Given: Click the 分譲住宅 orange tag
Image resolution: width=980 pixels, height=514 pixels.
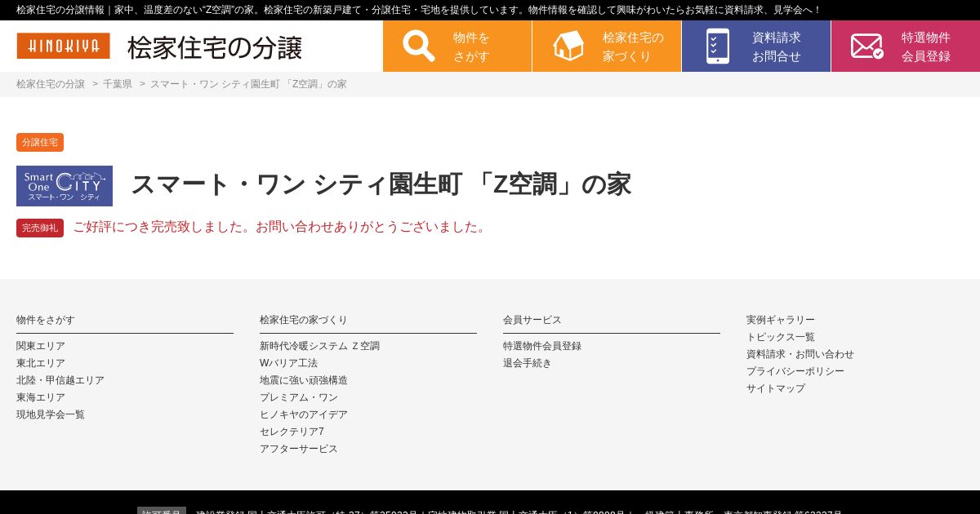Looking at the screenshot, I should click(x=40, y=142).
